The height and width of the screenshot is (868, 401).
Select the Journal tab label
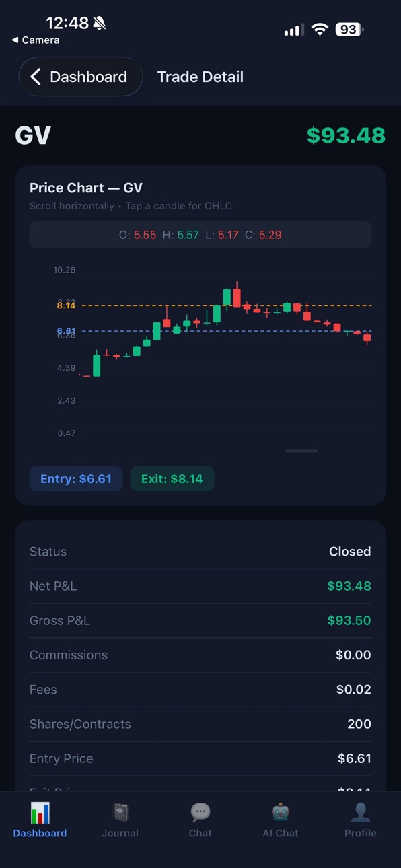coord(120,833)
